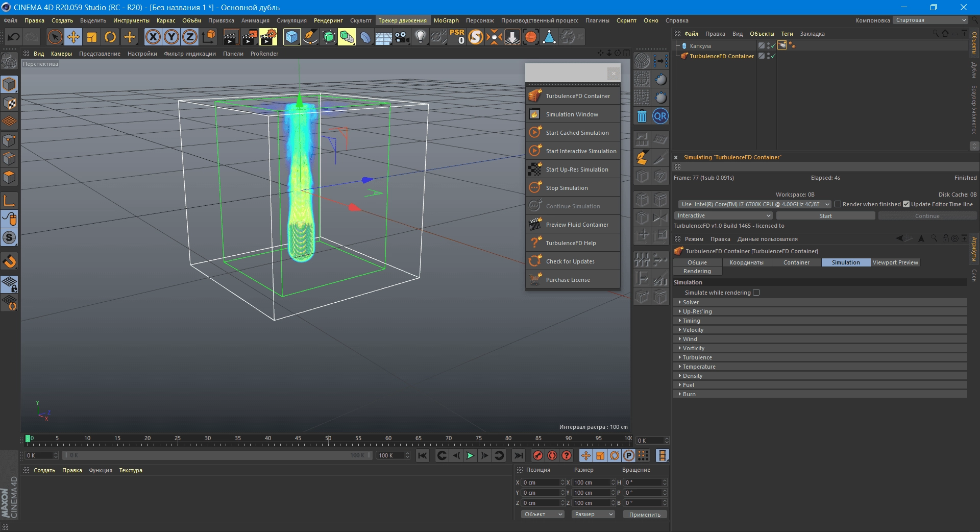Screen dimensions: 980x532
Task: Click the Autokeying button
Action: pos(552,455)
